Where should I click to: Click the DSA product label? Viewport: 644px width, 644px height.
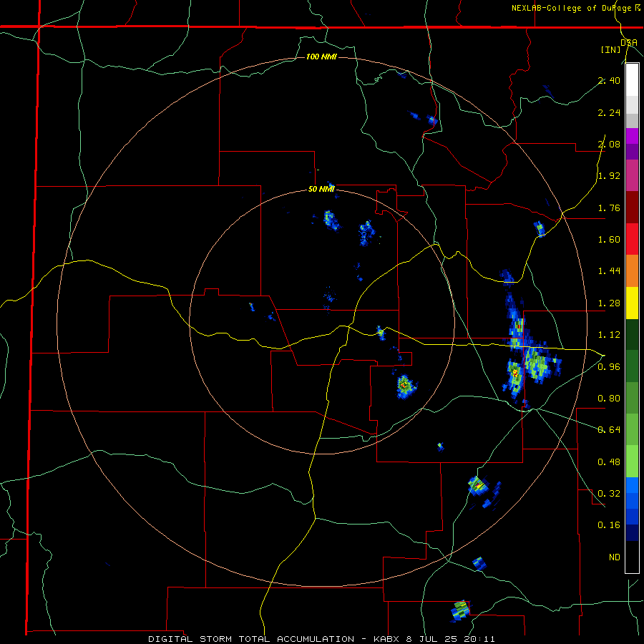click(x=628, y=42)
